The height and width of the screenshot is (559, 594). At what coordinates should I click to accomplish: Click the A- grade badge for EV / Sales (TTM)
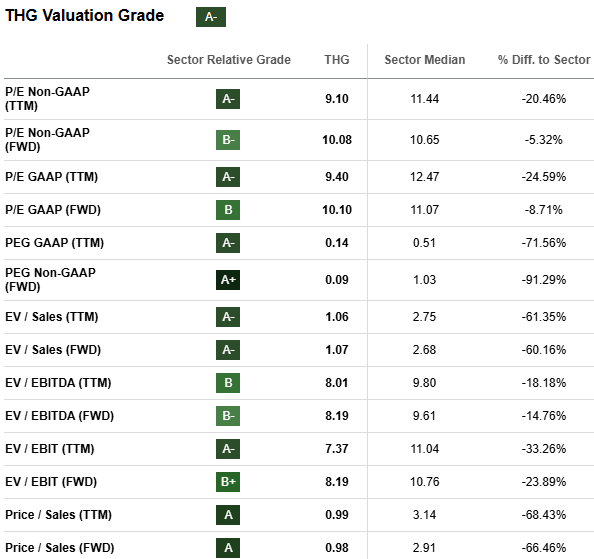click(228, 317)
